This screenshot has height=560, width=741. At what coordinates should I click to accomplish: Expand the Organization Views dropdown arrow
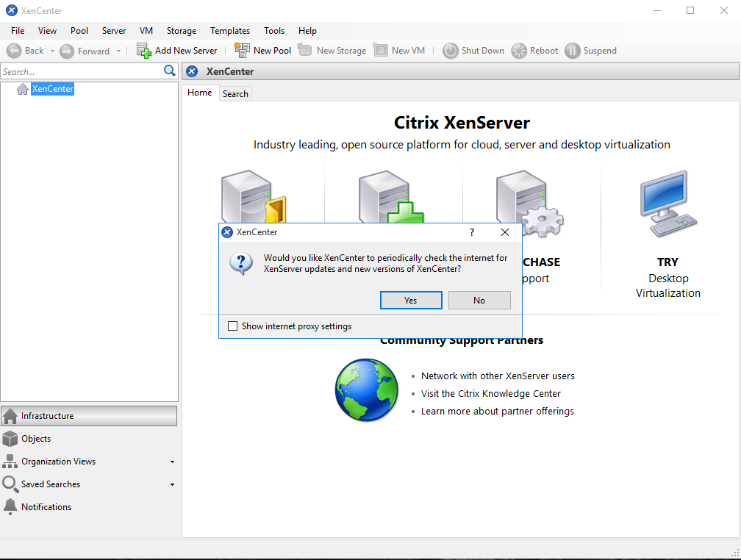point(173,462)
